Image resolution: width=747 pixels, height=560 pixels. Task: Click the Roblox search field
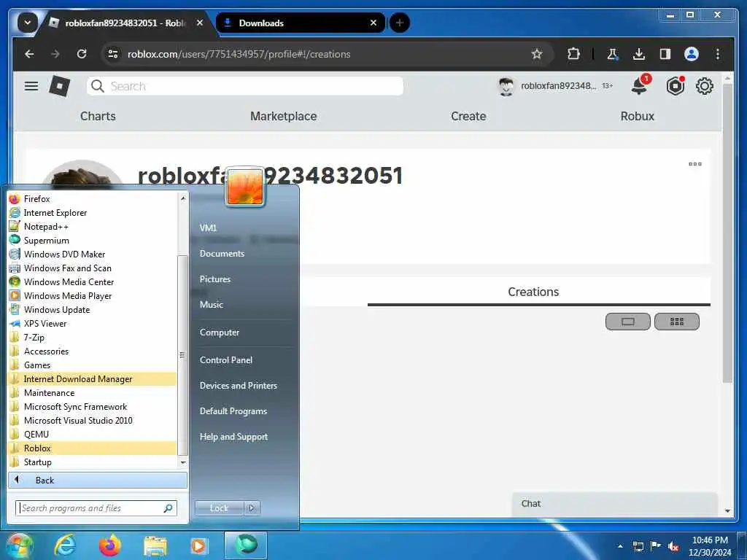pos(245,86)
